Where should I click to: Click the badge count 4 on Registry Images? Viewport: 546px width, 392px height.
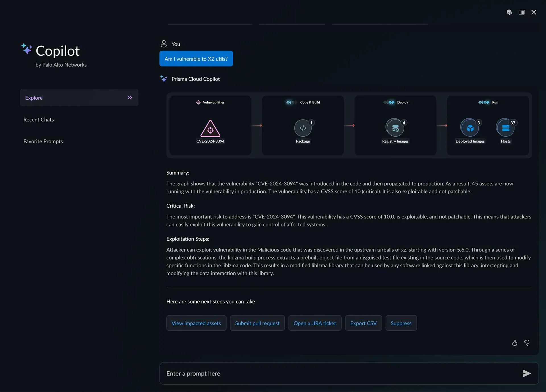pos(404,123)
